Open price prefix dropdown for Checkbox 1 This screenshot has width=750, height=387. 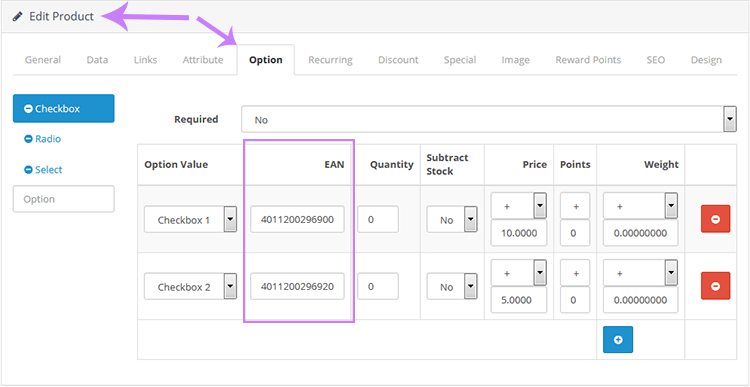tap(519, 206)
